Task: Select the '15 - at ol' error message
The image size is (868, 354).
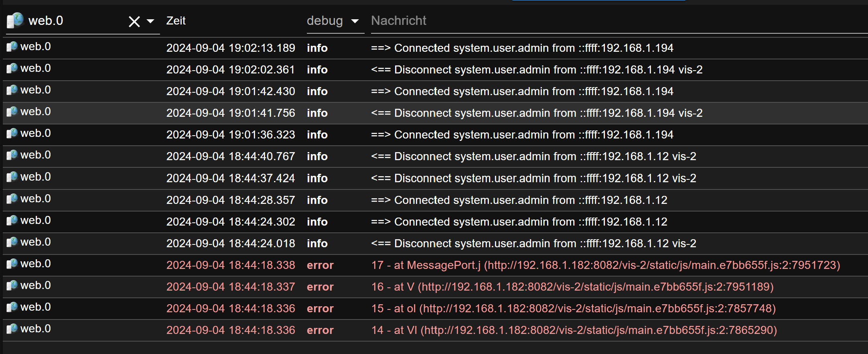Action: click(574, 309)
